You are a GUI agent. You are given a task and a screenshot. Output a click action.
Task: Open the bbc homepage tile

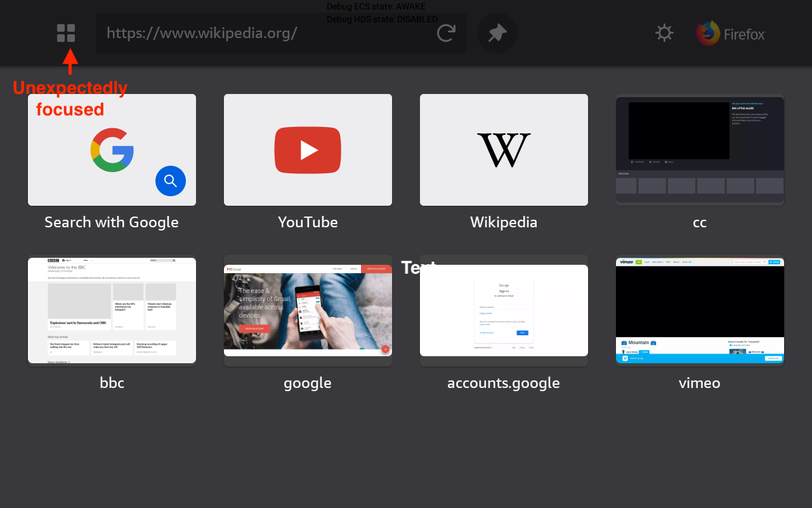click(x=112, y=311)
